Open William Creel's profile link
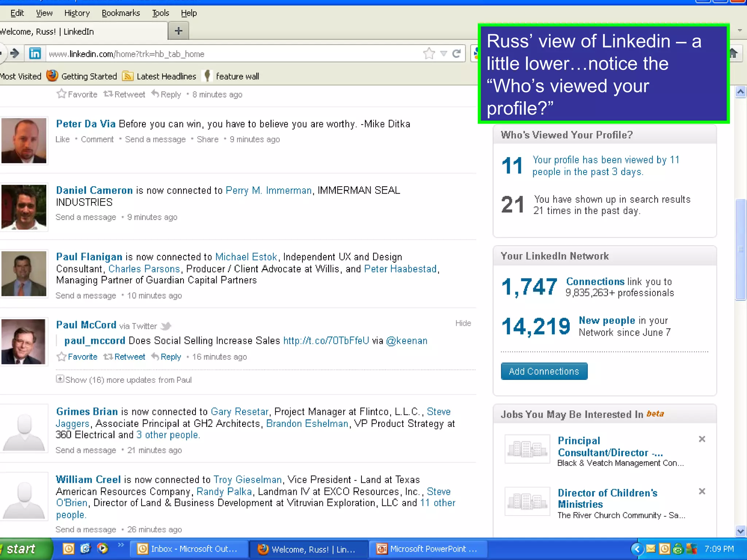Image resolution: width=747 pixels, height=560 pixels. (x=88, y=479)
